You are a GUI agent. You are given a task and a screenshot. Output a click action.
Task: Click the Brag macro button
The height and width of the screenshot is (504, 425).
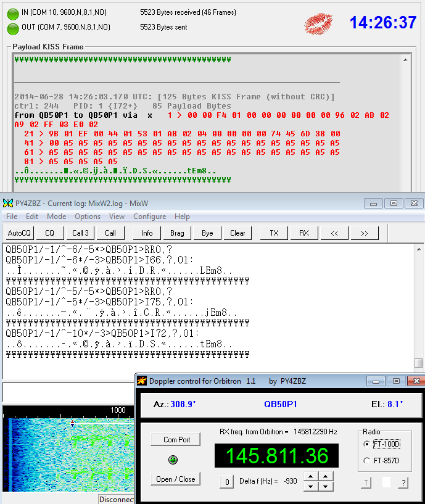pyautogui.click(x=177, y=233)
